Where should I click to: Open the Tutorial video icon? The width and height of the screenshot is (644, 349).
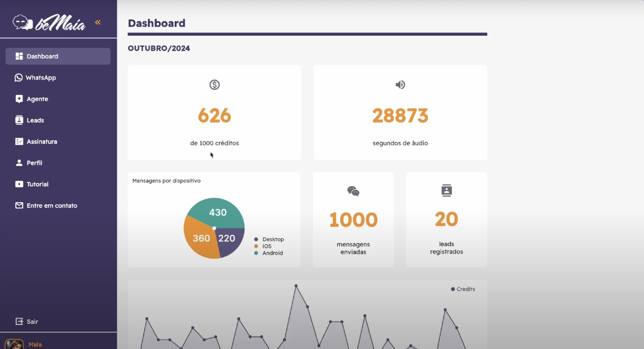click(19, 184)
